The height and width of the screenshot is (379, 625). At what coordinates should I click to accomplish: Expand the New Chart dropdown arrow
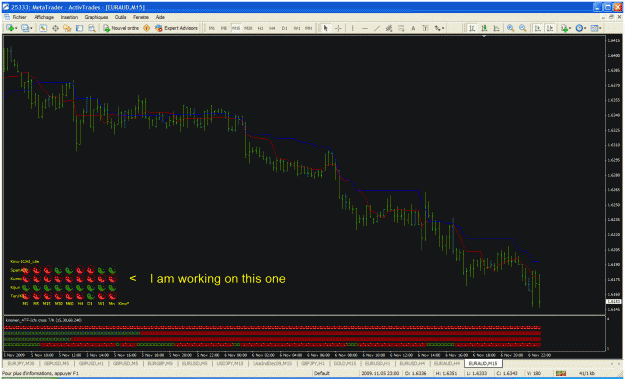(16, 28)
